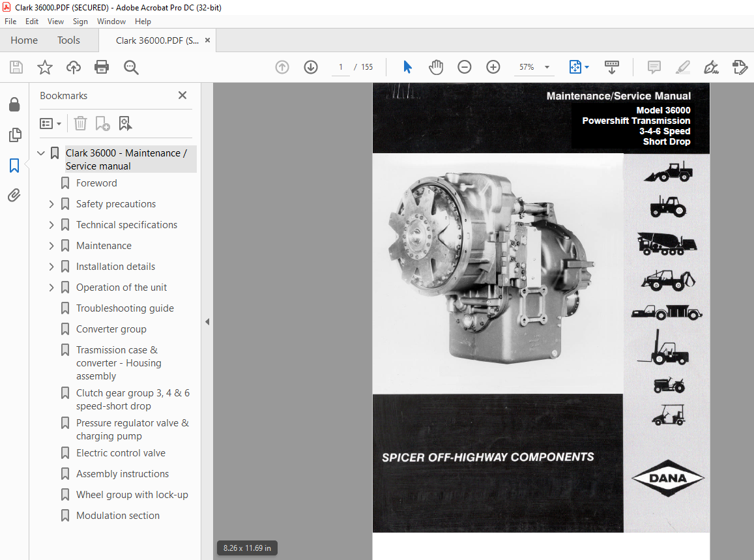Choose the Selection arrow tool
Viewport: 754px width, 560px height.
407,67
